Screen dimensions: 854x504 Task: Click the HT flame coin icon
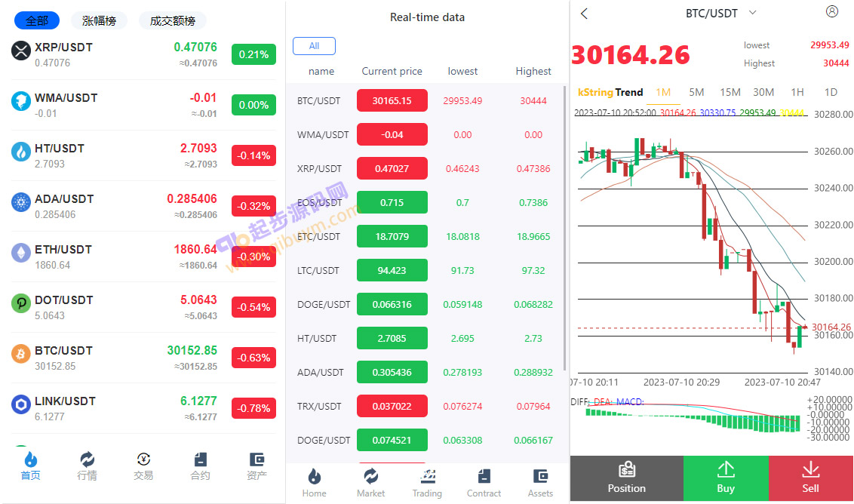[20, 152]
